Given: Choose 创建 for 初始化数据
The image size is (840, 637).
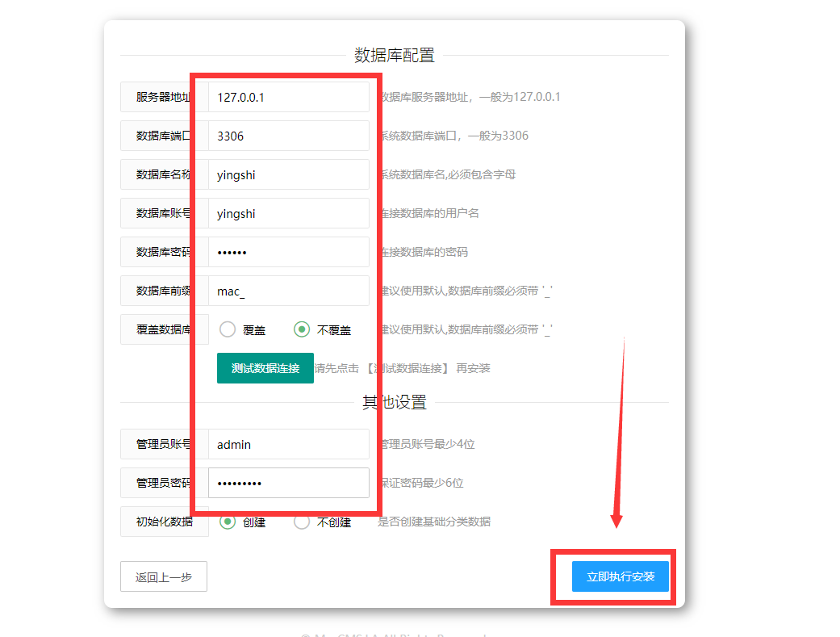Looking at the screenshot, I should point(228,522).
